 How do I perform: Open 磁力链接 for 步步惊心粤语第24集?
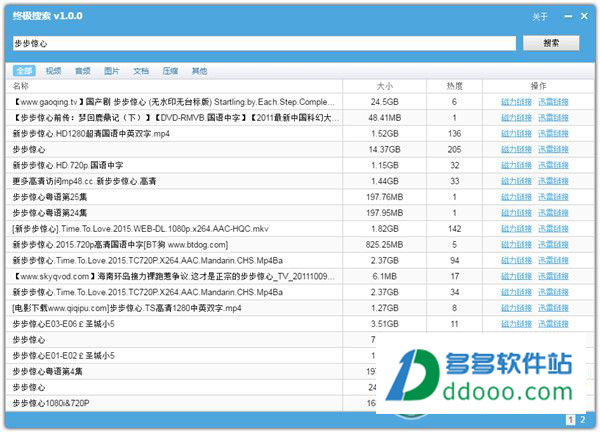(517, 213)
